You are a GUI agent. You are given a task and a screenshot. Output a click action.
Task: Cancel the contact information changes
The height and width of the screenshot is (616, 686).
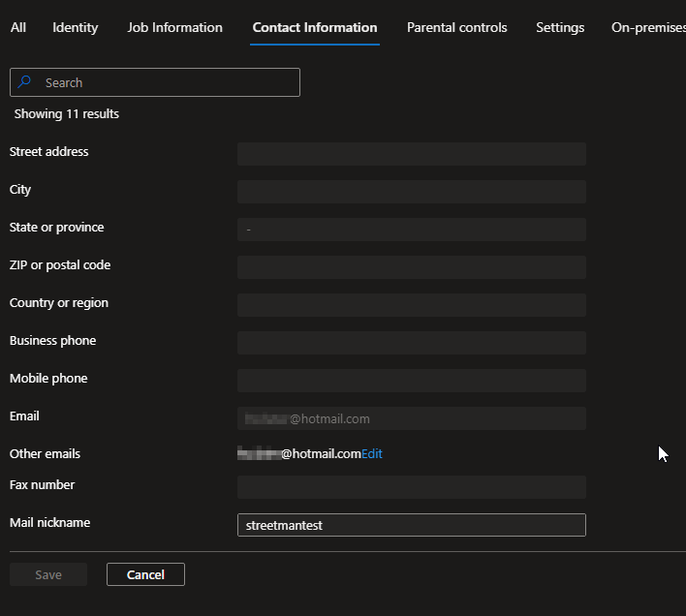click(145, 574)
